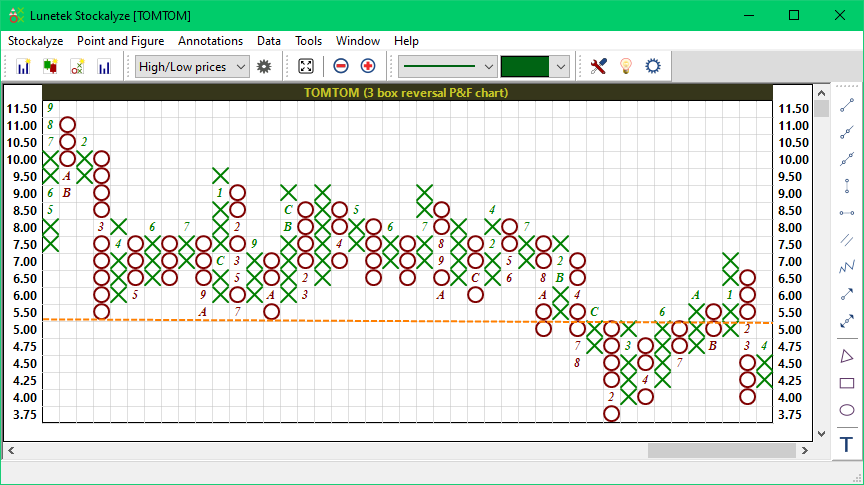Select the rectangle shape tool

pos(847,383)
